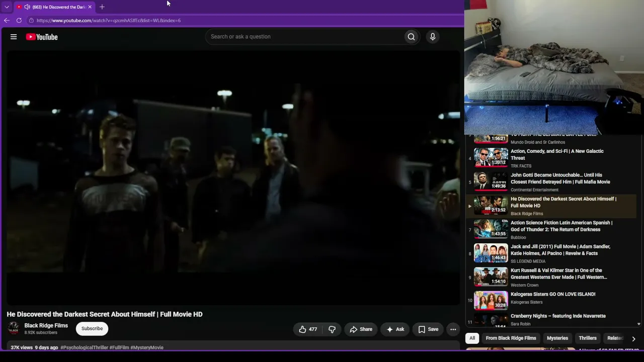Open a new browser tab
The height and width of the screenshot is (362, 644).
(102, 7)
